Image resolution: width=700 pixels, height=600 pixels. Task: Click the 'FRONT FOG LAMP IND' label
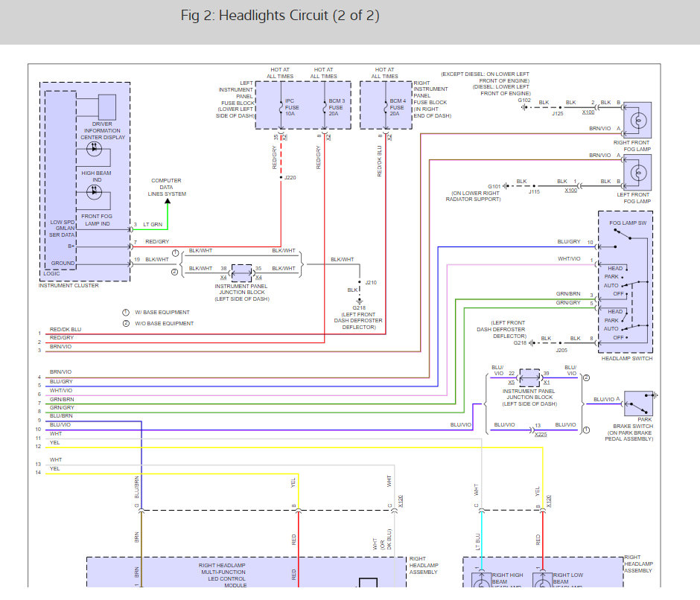coord(97,220)
